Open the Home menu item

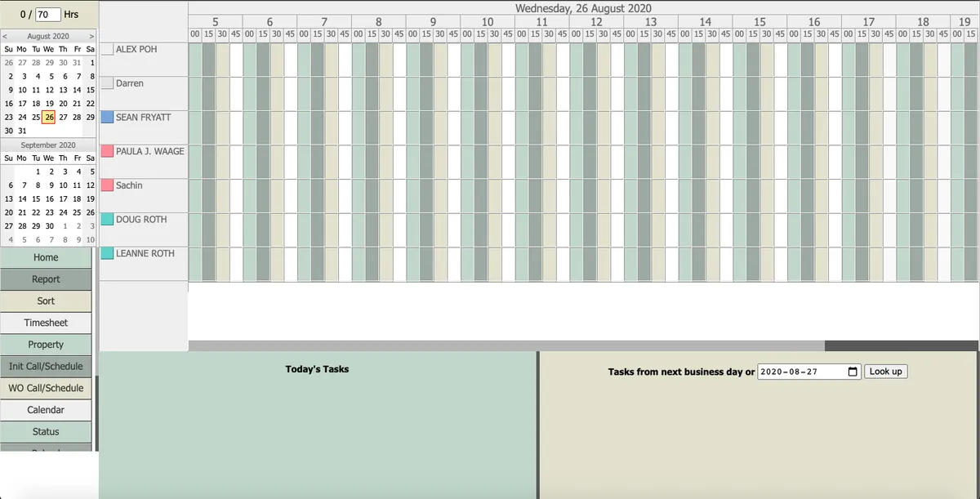pyautogui.click(x=46, y=257)
